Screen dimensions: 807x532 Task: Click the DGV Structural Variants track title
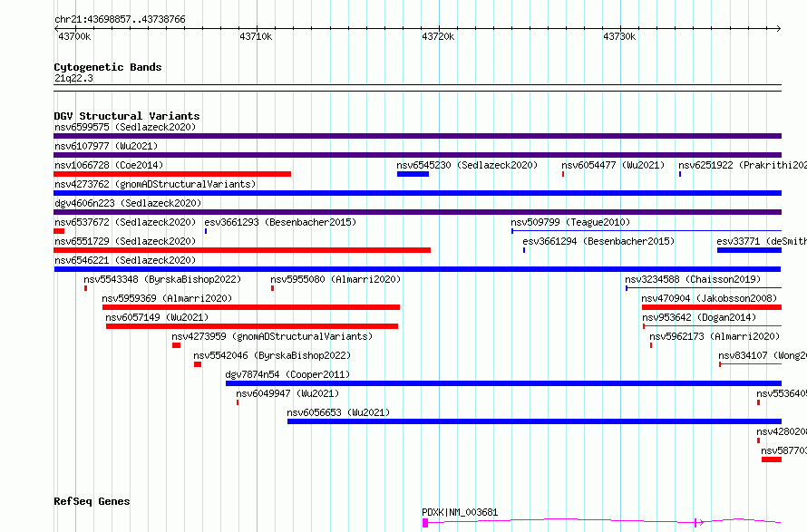127,116
